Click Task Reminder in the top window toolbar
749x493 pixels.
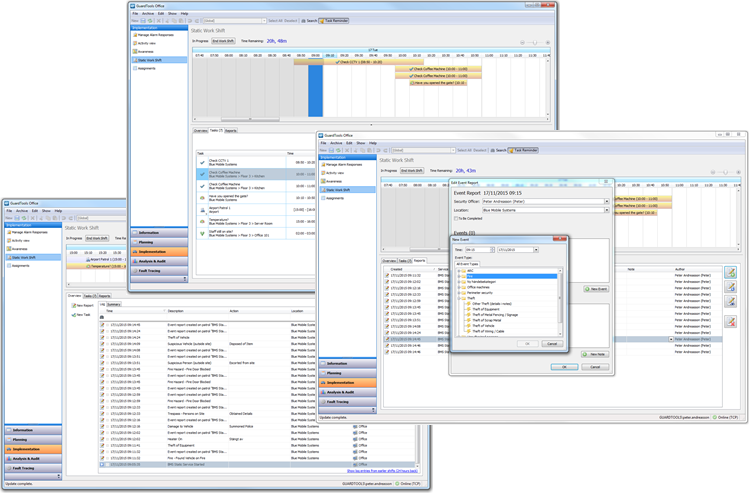pyautogui.click(x=334, y=21)
